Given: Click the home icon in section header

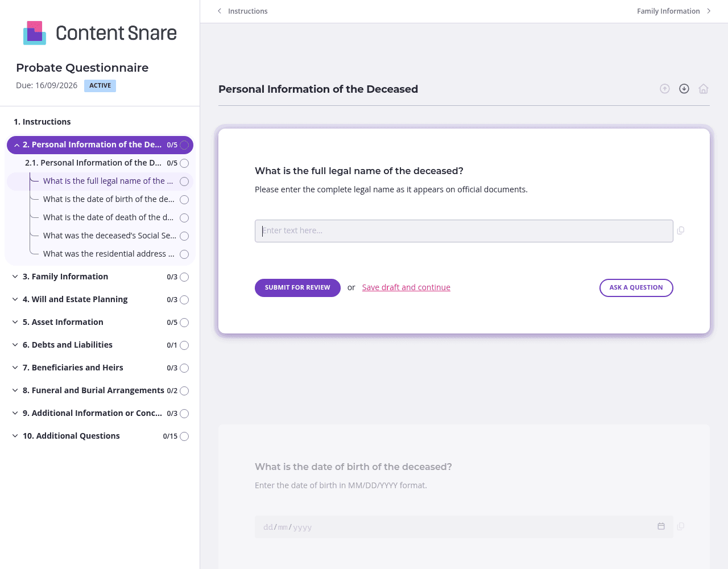Looking at the screenshot, I should pos(704,89).
